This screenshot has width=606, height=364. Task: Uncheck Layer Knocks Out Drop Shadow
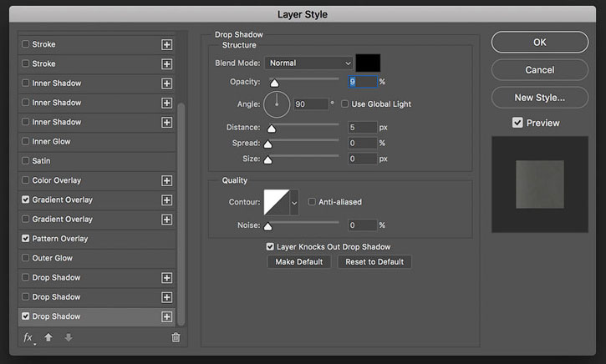[x=270, y=246]
